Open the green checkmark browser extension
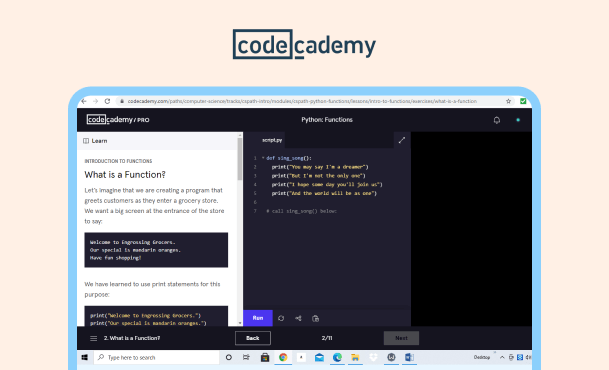Viewport: 609px width, 370px height. (x=523, y=101)
